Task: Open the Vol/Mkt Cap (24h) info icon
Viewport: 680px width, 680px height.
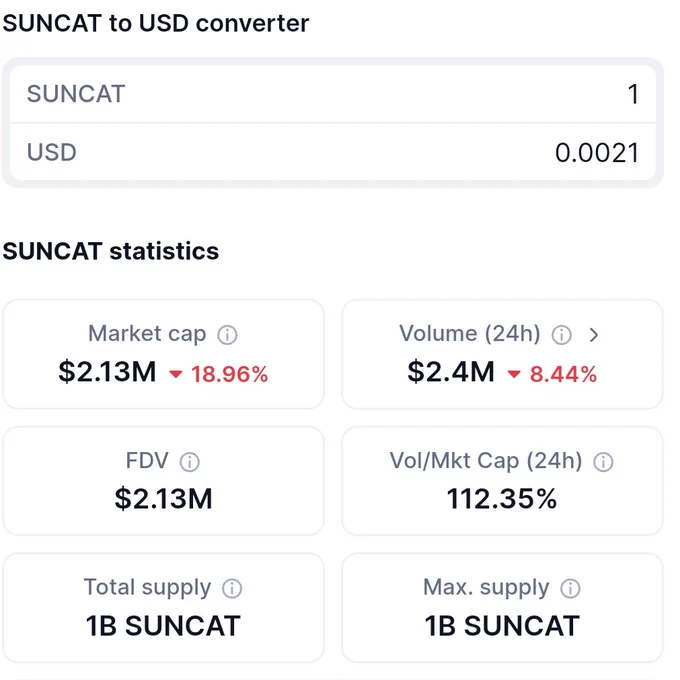Action: coord(603,462)
